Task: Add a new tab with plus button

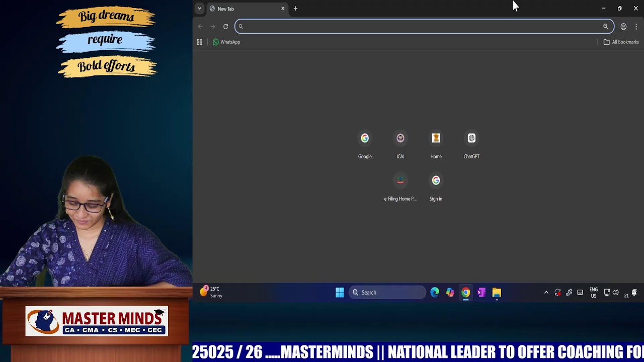Action: 295,9
